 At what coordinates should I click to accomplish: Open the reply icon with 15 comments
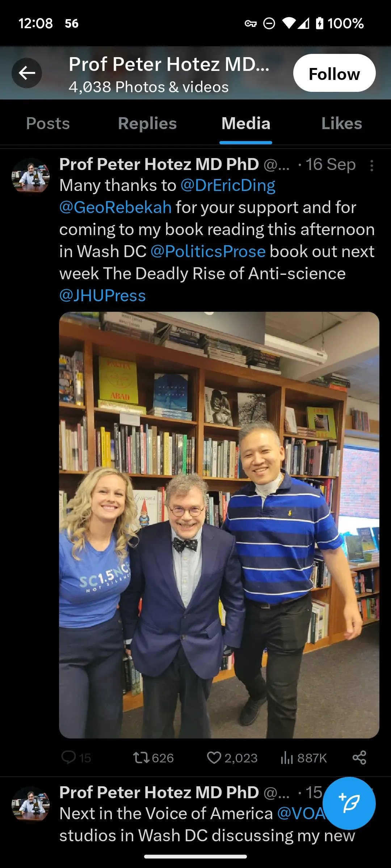coord(69,757)
